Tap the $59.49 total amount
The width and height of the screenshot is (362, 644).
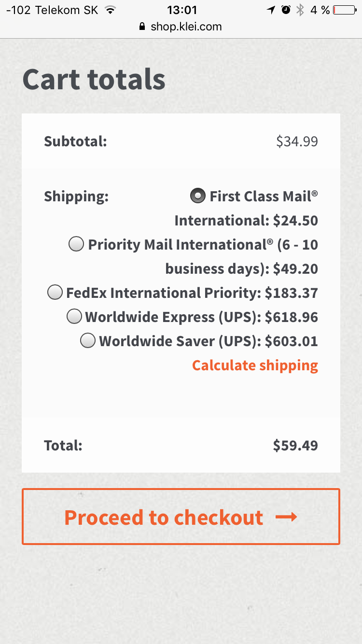295,445
